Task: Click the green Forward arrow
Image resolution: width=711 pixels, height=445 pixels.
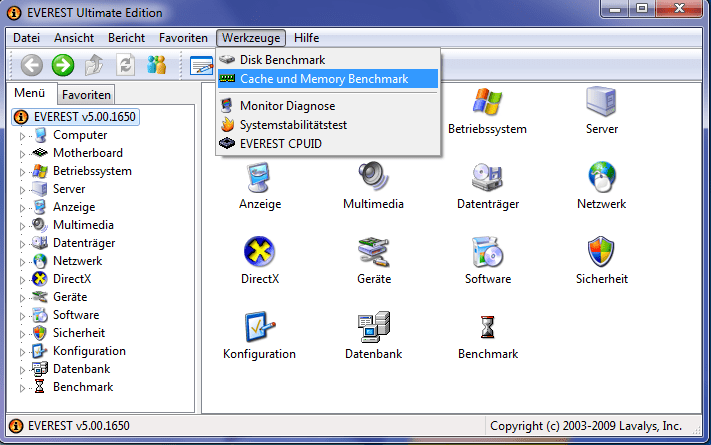Action: point(63,65)
